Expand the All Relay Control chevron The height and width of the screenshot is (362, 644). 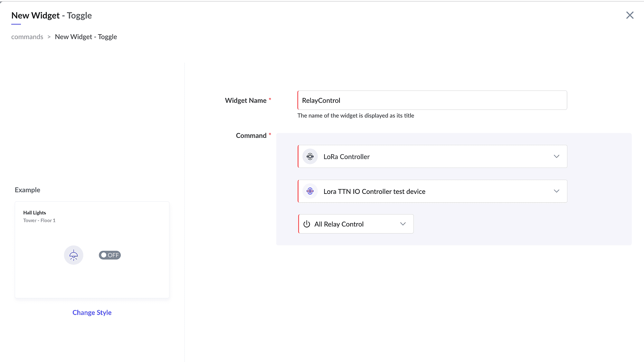[x=403, y=224]
